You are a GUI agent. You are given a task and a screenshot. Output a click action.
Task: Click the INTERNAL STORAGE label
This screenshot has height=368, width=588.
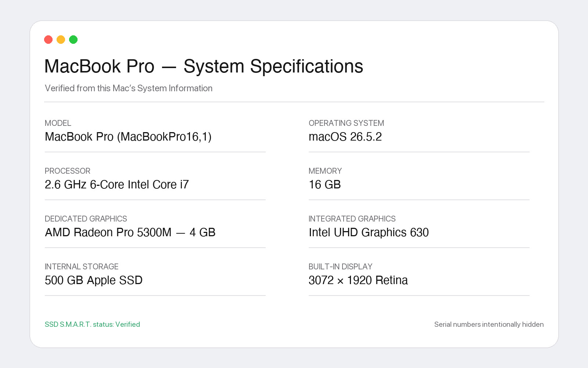82,266
